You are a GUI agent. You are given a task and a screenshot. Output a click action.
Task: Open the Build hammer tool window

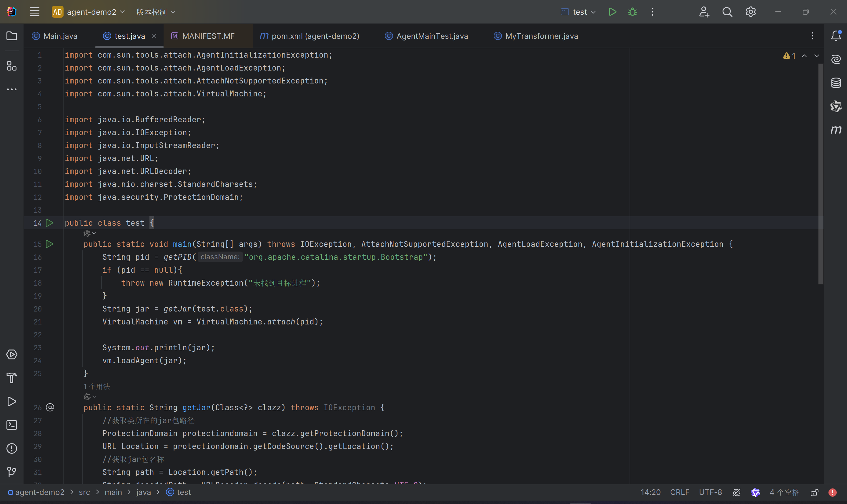coord(11,378)
